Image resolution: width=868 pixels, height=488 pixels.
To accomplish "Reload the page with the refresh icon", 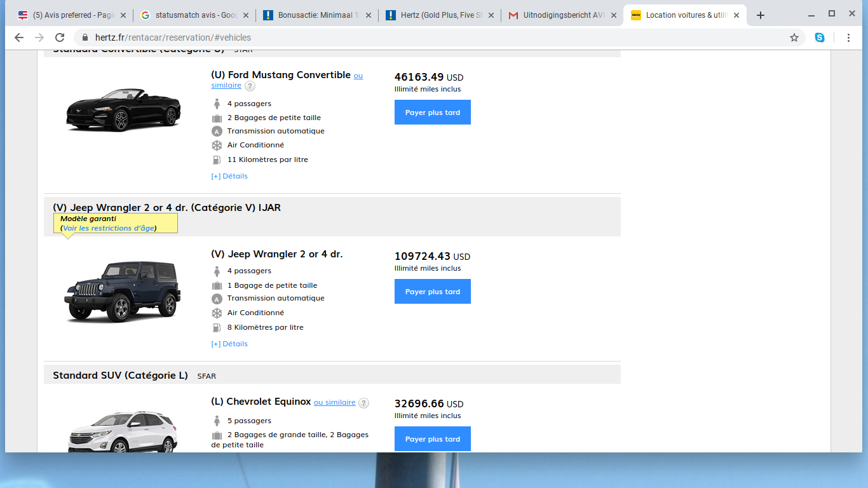I will click(60, 37).
